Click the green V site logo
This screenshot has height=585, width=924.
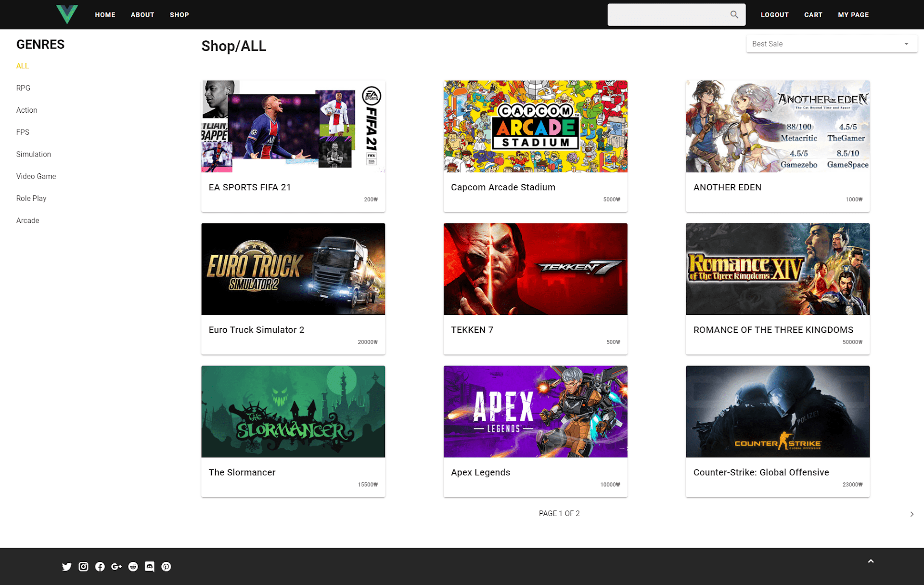[x=67, y=14]
